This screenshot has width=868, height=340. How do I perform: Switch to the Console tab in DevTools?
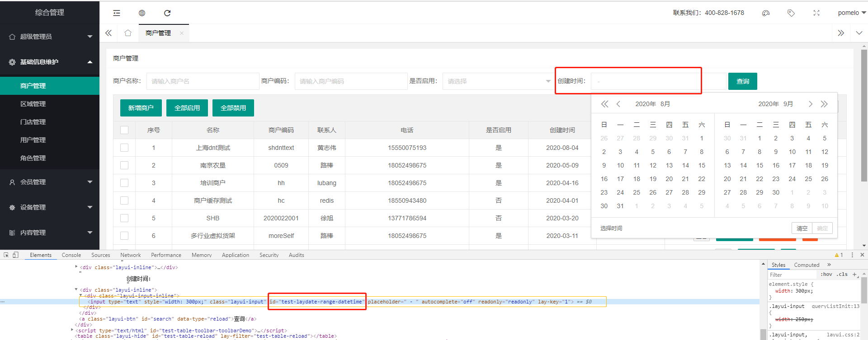[71, 255]
